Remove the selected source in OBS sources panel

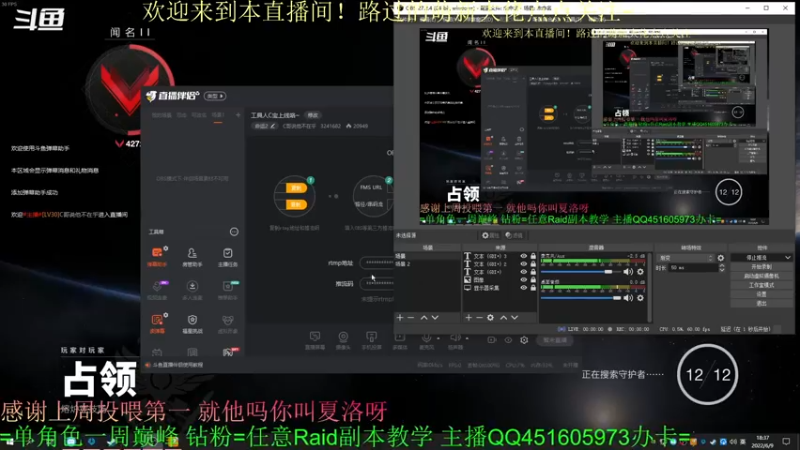click(479, 318)
